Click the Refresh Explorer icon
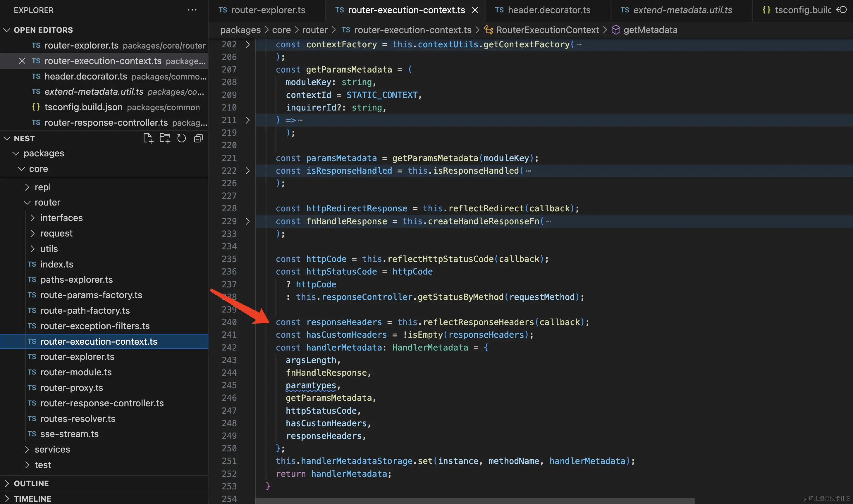Screen dimensions: 853x504 click(181, 138)
